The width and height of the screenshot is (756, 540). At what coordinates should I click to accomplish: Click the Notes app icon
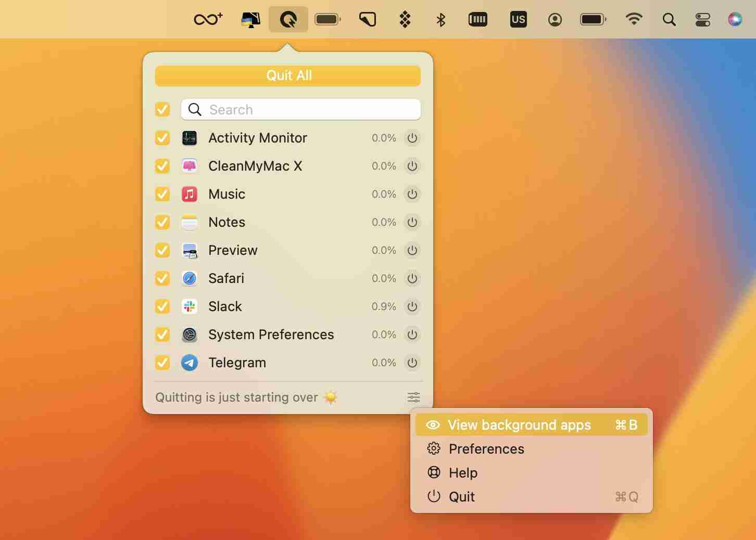click(190, 223)
